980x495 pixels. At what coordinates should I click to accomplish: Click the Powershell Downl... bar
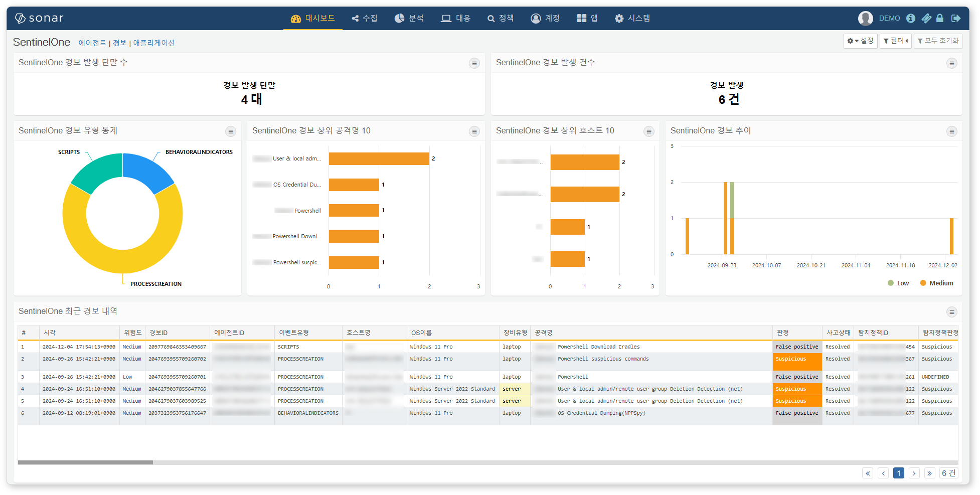tap(354, 236)
